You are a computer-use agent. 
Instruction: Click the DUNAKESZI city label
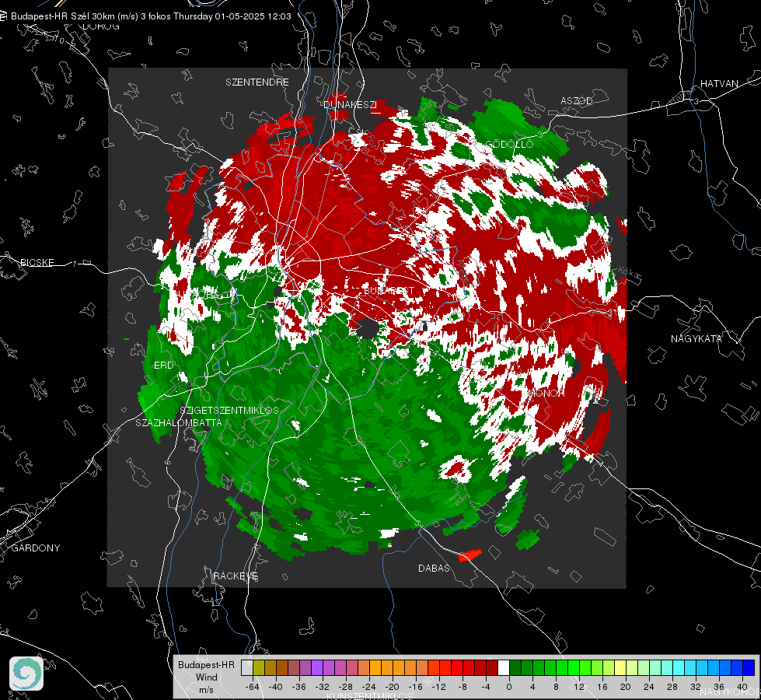coord(350,104)
